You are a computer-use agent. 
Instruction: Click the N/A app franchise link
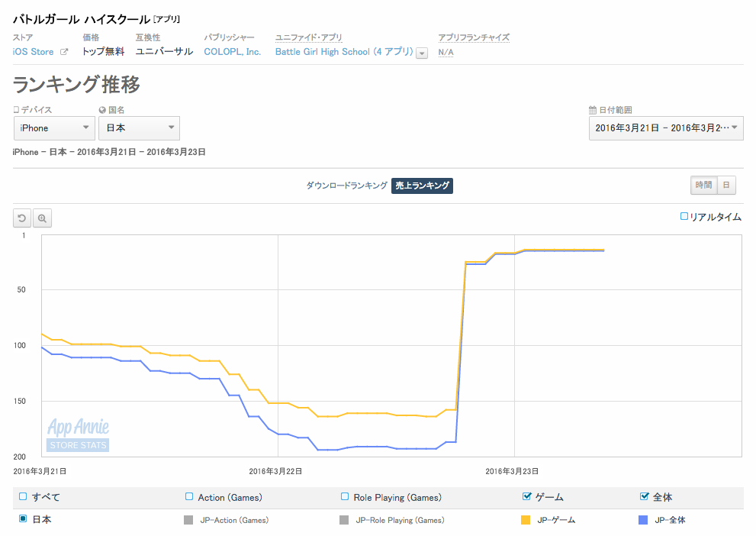pyautogui.click(x=446, y=52)
